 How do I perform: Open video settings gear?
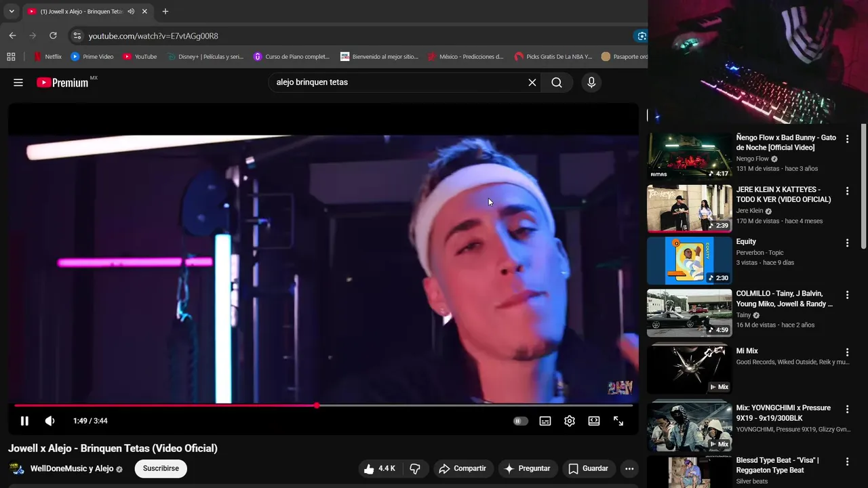570,421
